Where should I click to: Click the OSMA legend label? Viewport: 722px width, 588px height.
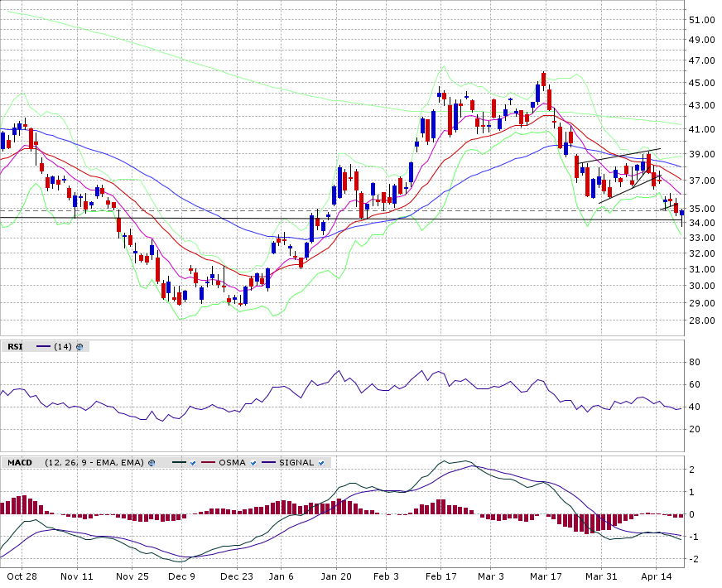(232, 463)
